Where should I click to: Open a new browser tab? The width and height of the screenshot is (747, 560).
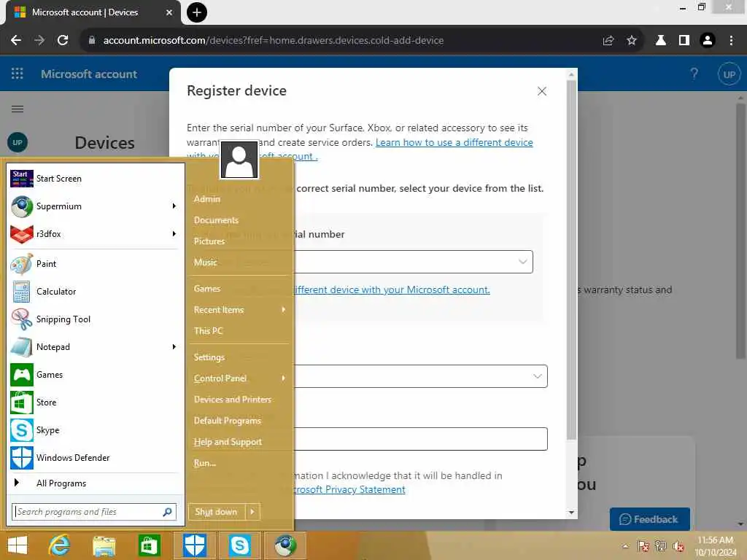tap(197, 12)
